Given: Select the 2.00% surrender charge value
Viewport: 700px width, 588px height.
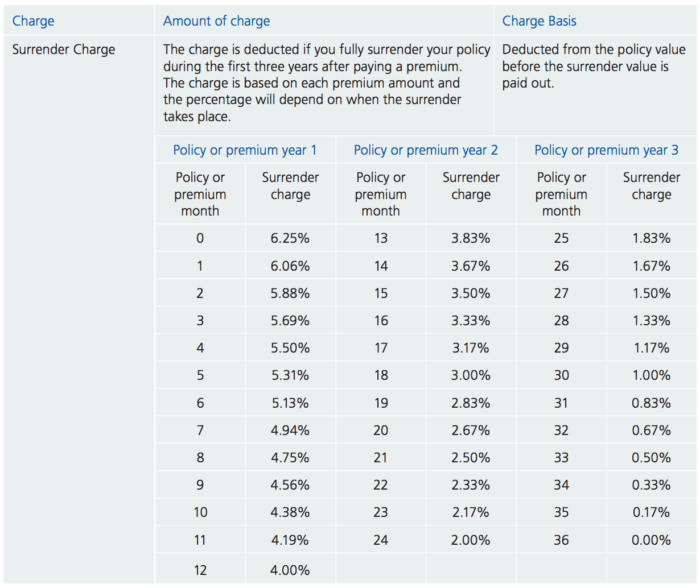Looking at the screenshot, I should tap(471, 540).
